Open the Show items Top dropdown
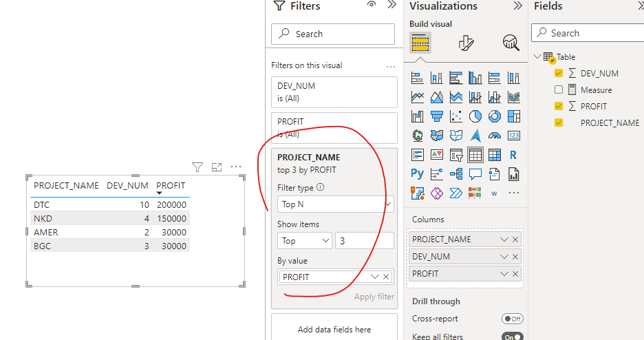The image size is (644, 340). click(x=305, y=241)
